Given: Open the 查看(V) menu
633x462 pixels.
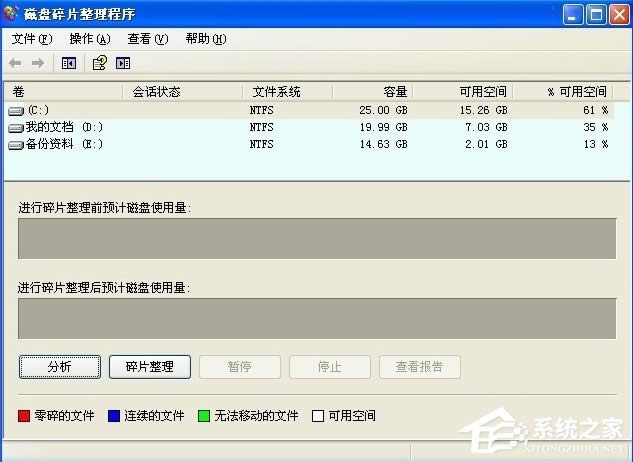Looking at the screenshot, I should [x=147, y=39].
